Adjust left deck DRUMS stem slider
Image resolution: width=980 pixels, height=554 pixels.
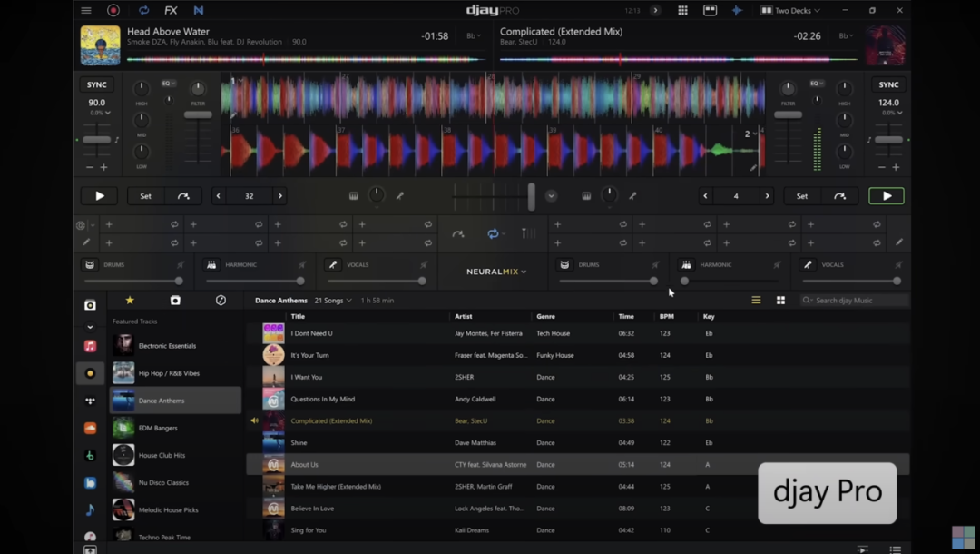click(179, 281)
